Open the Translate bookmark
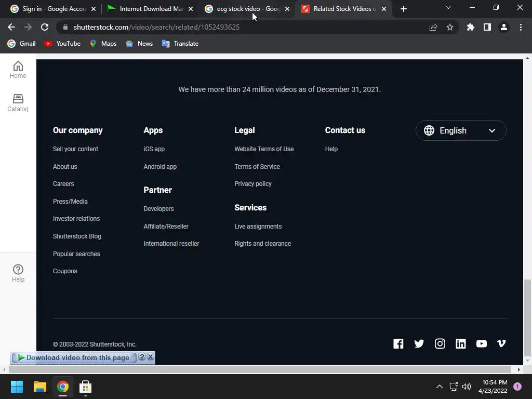The image size is (532, 399). [x=180, y=44]
